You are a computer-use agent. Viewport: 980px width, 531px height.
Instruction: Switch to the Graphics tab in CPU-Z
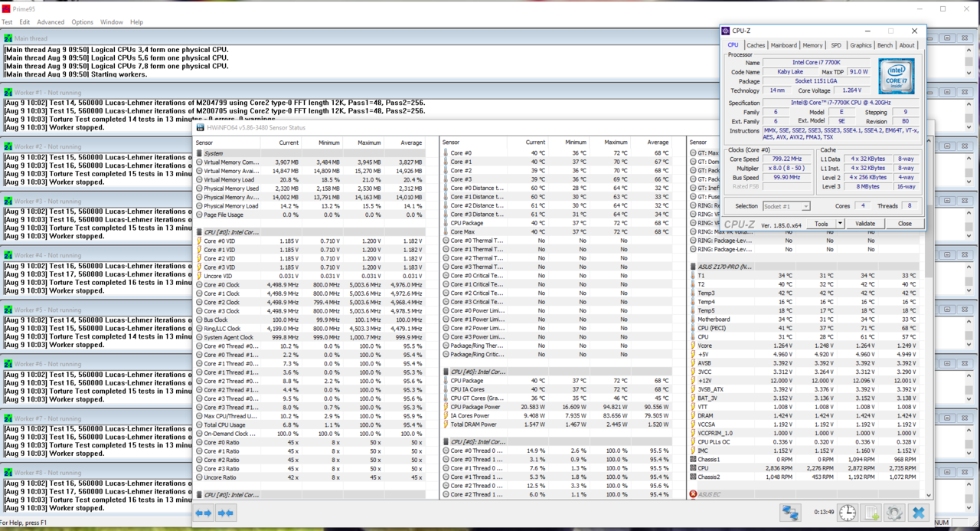(x=861, y=45)
